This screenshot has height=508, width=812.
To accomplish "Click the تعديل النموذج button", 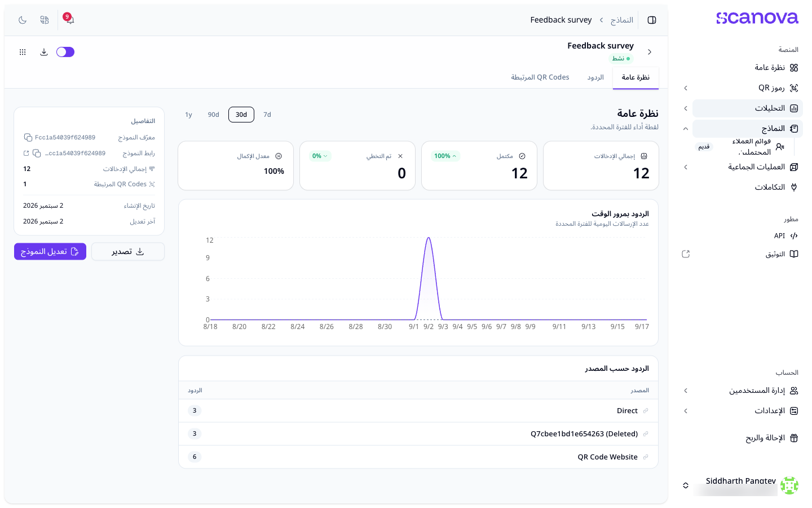I will 50,252.
